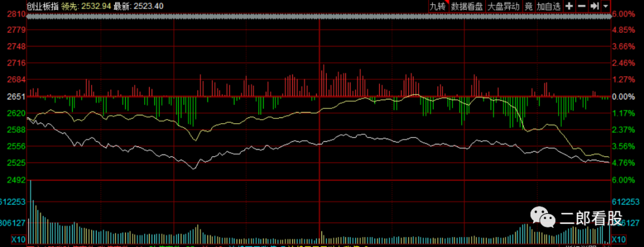
Task: Click the 2810 price axis label
Action: (x=17, y=14)
